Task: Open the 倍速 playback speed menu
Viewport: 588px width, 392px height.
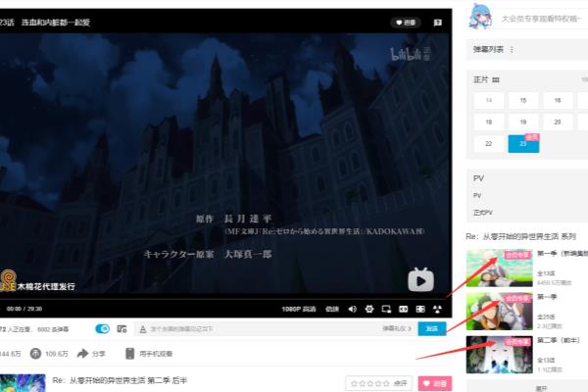Action: pos(332,309)
